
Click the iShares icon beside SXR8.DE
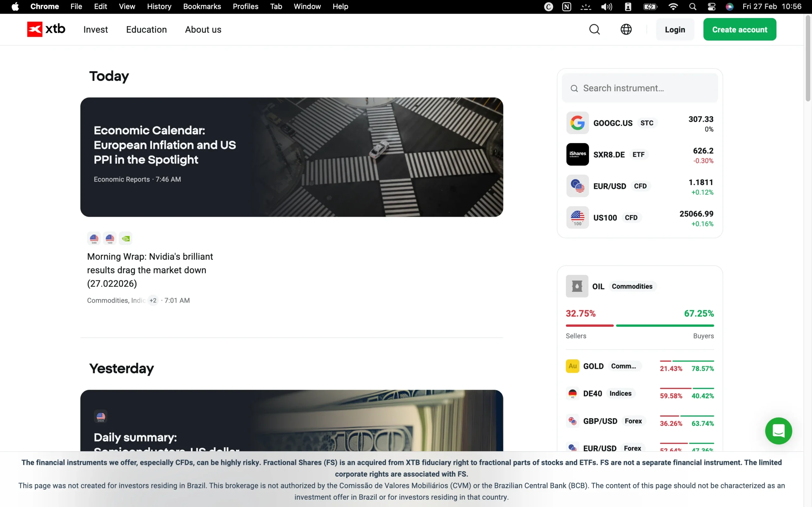point(578,154)
